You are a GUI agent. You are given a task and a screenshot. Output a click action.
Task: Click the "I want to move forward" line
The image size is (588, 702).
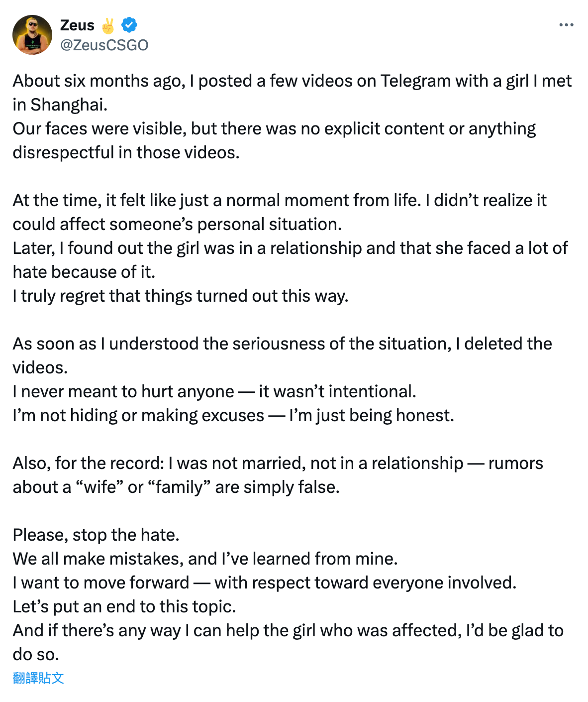click(264, 583)
